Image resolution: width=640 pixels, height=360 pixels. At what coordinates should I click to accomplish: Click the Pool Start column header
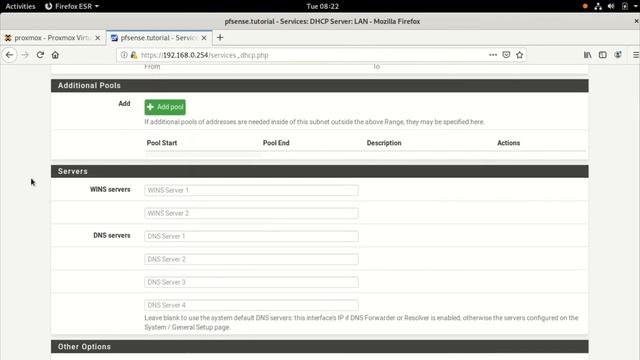[162, 143]
